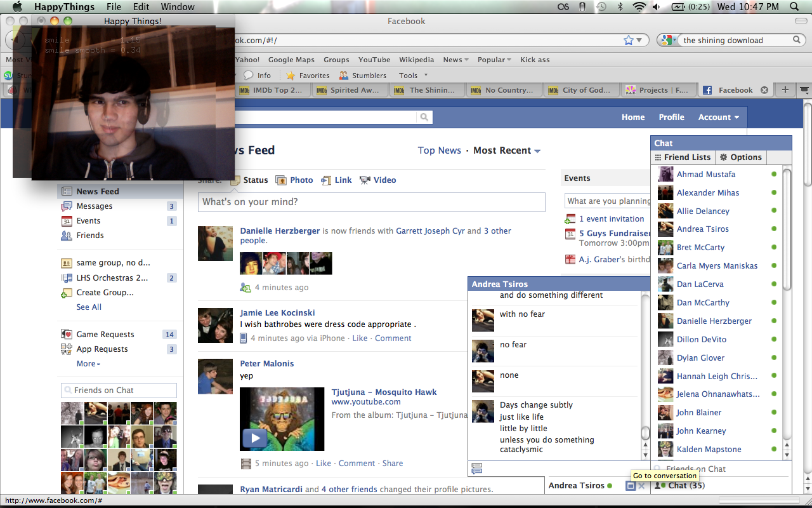Click the search magnifier in Facebook header
This screenshot has height=508, width=812.
(x=424, y=117)
